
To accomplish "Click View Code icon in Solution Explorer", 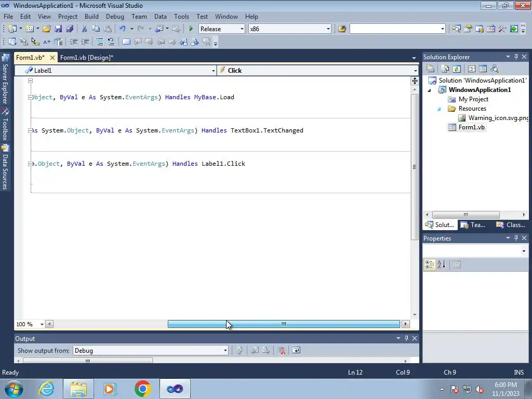I will (472, 69).
